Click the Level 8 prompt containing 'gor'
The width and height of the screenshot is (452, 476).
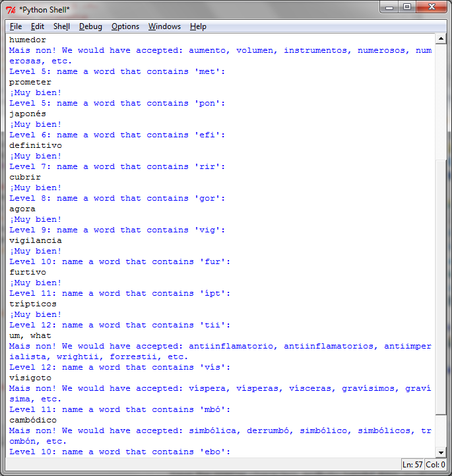click(x=117, y=198)
